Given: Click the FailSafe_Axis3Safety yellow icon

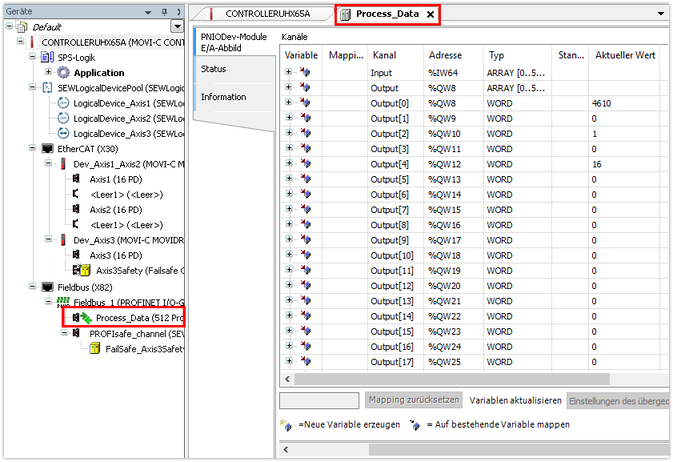Looking at the screenshot, I should tap(95, 348).
